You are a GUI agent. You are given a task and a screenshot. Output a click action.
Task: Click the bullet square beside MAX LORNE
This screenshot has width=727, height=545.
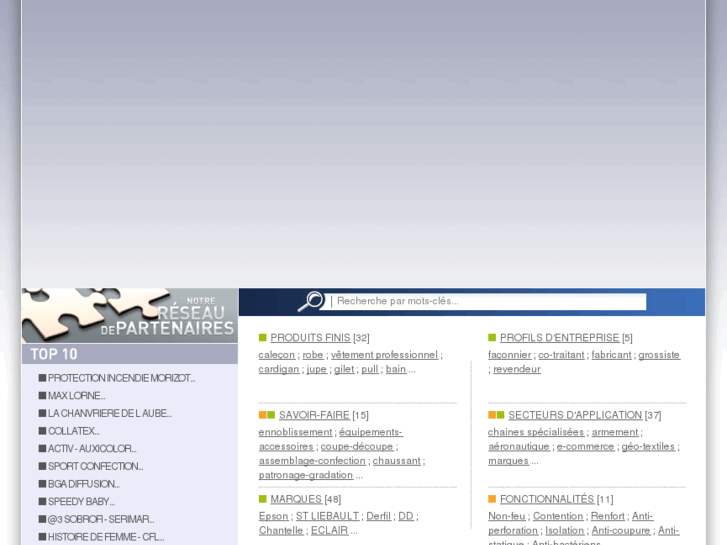click(42, 396)
